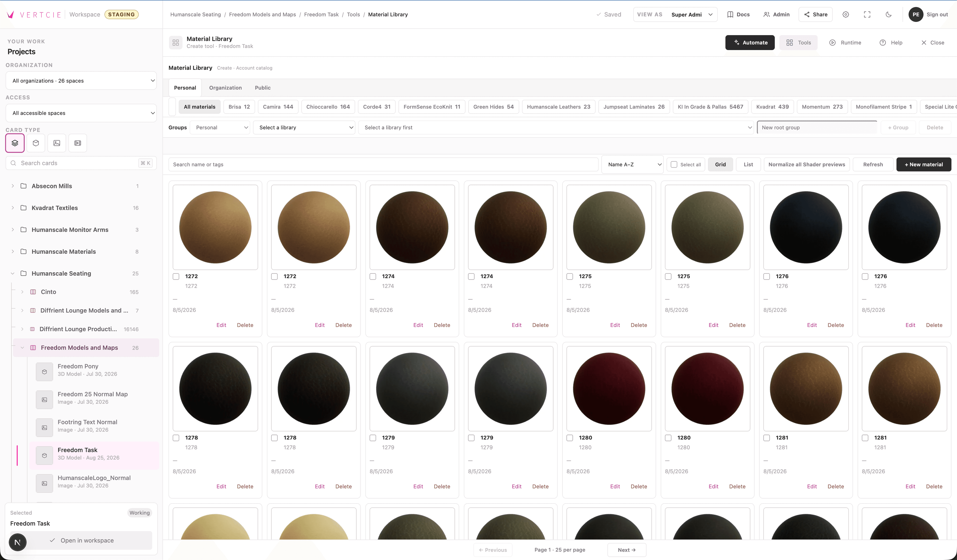This screenshot has height=560, width=957.
Task: Tick checkbox of first 1280 material
Action: click(x=570, y=438)
